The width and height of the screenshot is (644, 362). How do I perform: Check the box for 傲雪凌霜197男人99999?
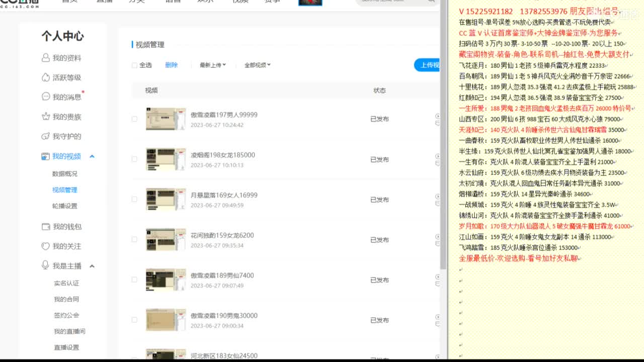135,119
